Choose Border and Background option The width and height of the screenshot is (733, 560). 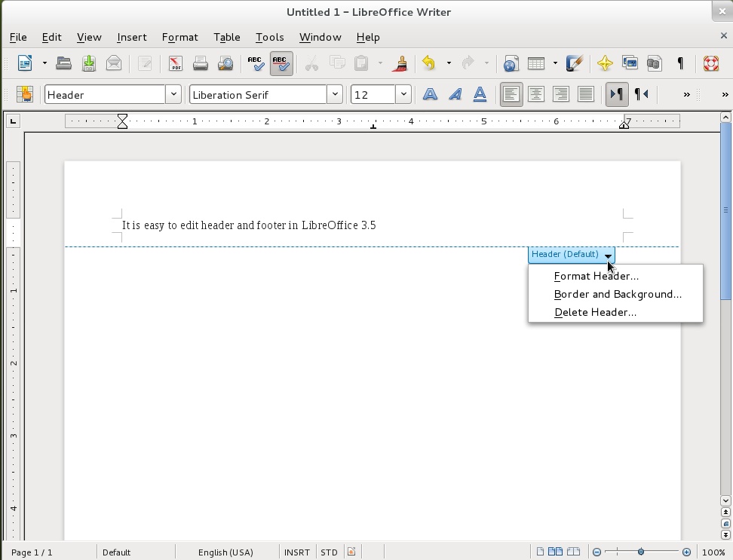(618, 294)
